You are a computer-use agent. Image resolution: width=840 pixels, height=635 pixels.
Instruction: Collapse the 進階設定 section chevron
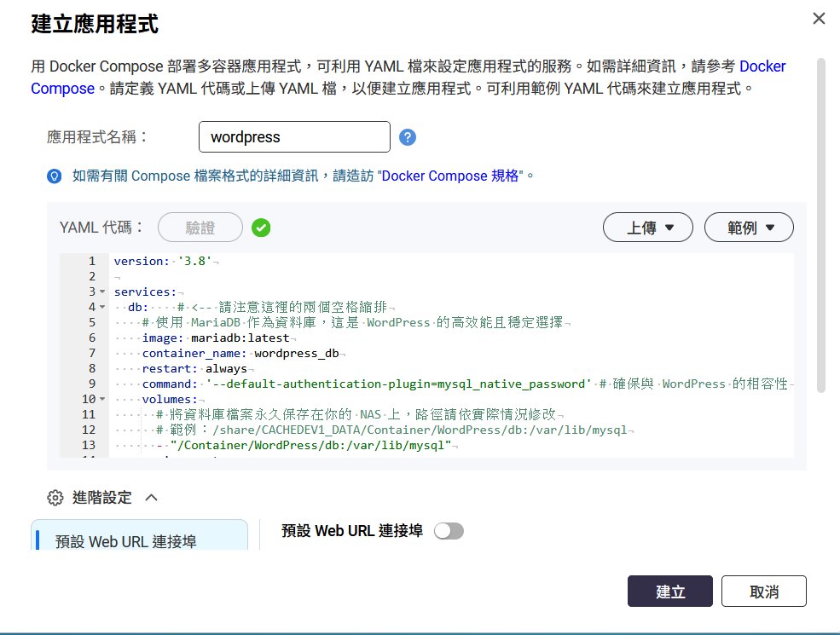click(x=152, y=498)
